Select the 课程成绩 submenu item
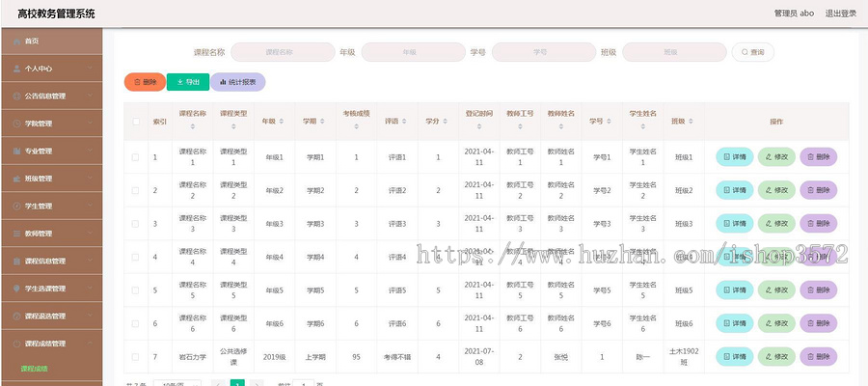 click(x=35, y=369)
